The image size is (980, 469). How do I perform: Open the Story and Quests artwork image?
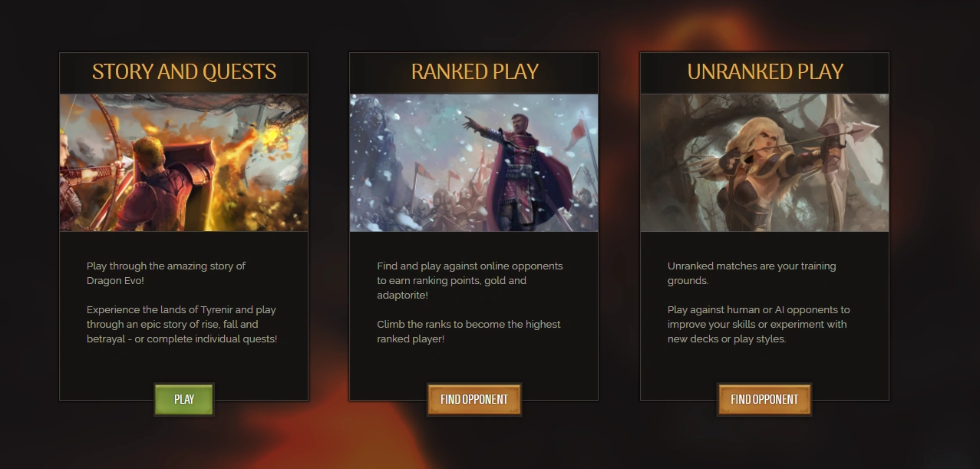pyautogui.click(x=184, y=163)
